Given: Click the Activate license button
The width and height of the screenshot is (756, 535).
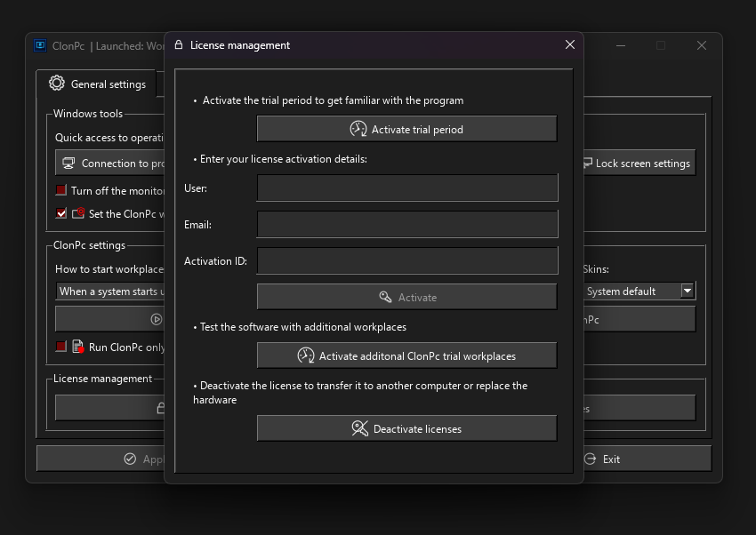Looking at the screenshot, I should tap(407, 297).
